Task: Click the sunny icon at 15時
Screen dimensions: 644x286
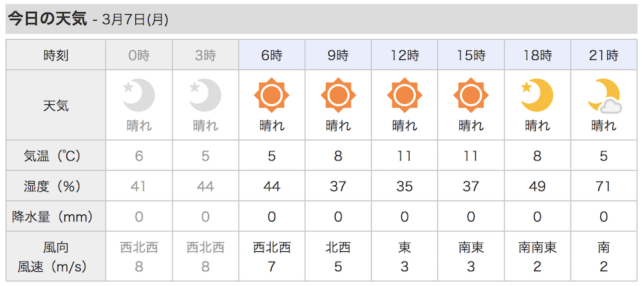Action: point(471,95)
